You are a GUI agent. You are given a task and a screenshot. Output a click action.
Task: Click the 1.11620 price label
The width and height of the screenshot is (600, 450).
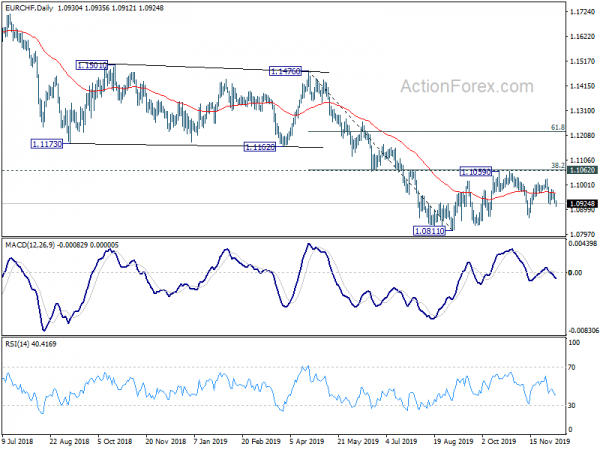pyautogui.click(x=259, y=147)
